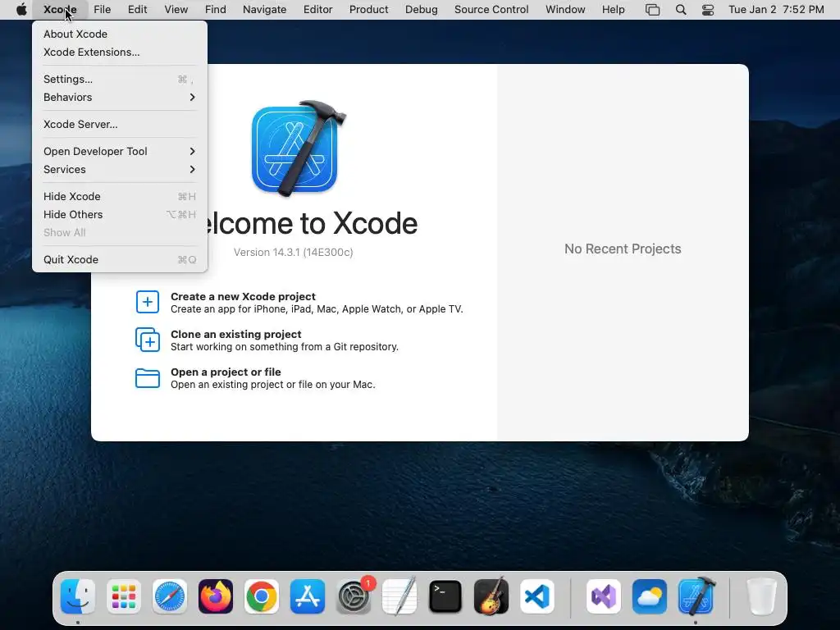Click Create a new Xcode project

tap(299, 303)
